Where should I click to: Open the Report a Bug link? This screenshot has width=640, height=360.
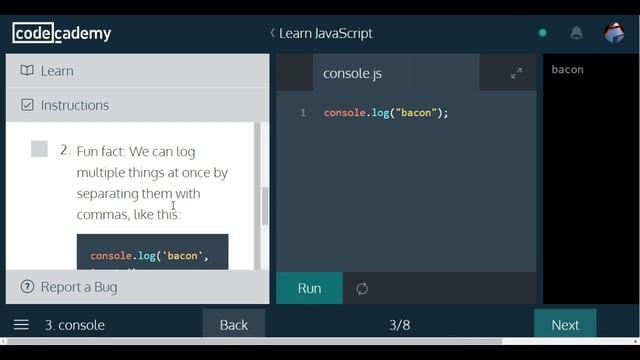pyautogui.click(x=79, y=287)
